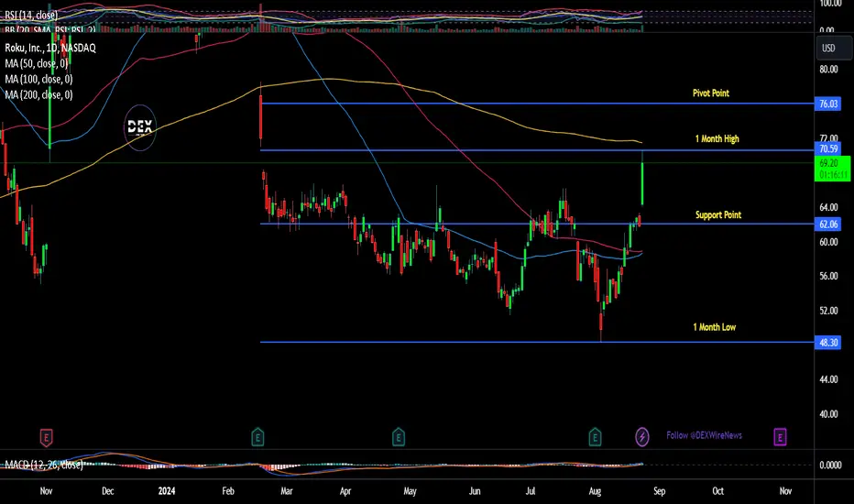Image resolution: width=854 pixels, height=504 pixels.
Task: Click the 2024 label on time axis
Action: [166, 491]
